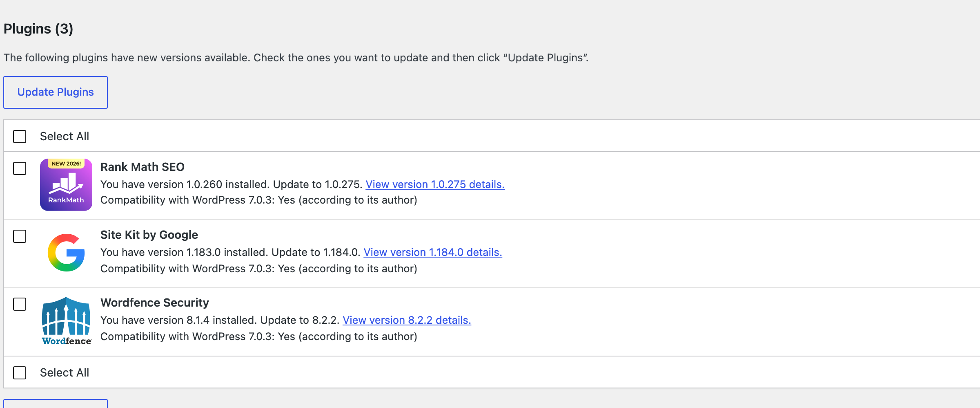Click the bottom Select All label
This screenshot has width=980, height=408.
65,373
